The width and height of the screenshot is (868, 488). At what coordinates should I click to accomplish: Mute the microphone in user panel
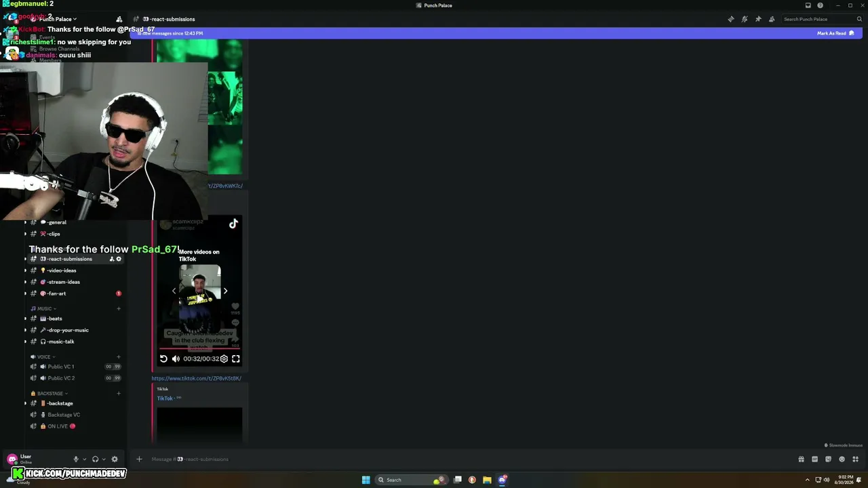pos(76,459)
